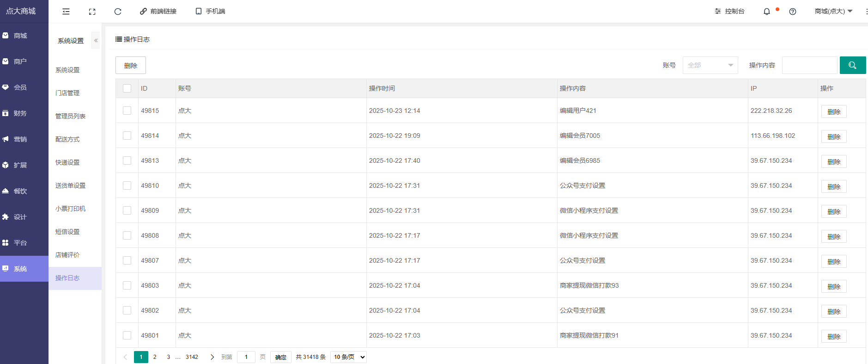Click the page number jump input
Image resolution: width=868 pixels, height=364 pixels.
[246, 357]
